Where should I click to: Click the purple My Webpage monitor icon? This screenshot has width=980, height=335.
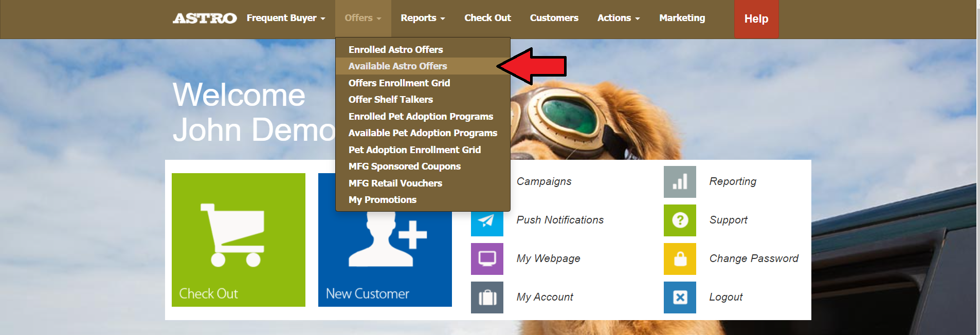pyautogui.click(x=486, y=258)
